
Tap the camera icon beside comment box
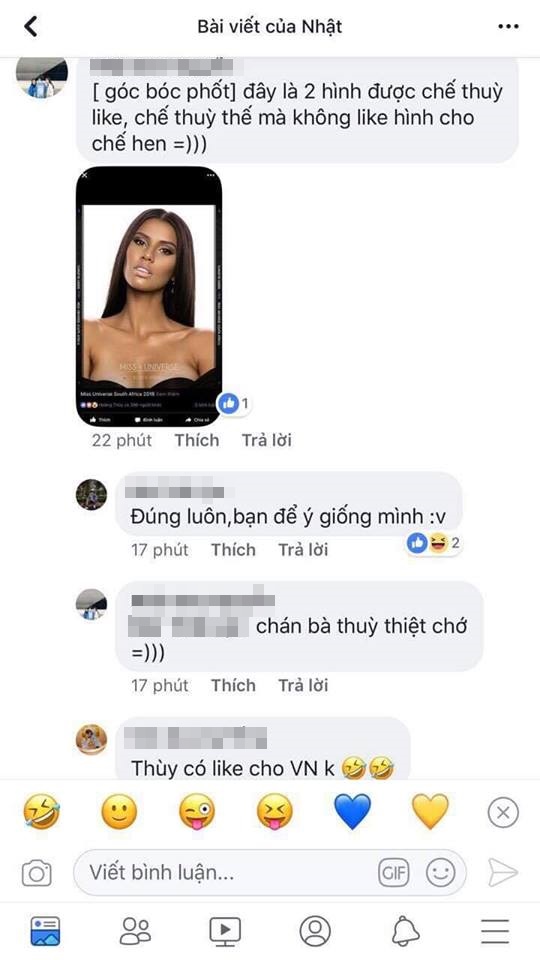(x=37, y=872)
